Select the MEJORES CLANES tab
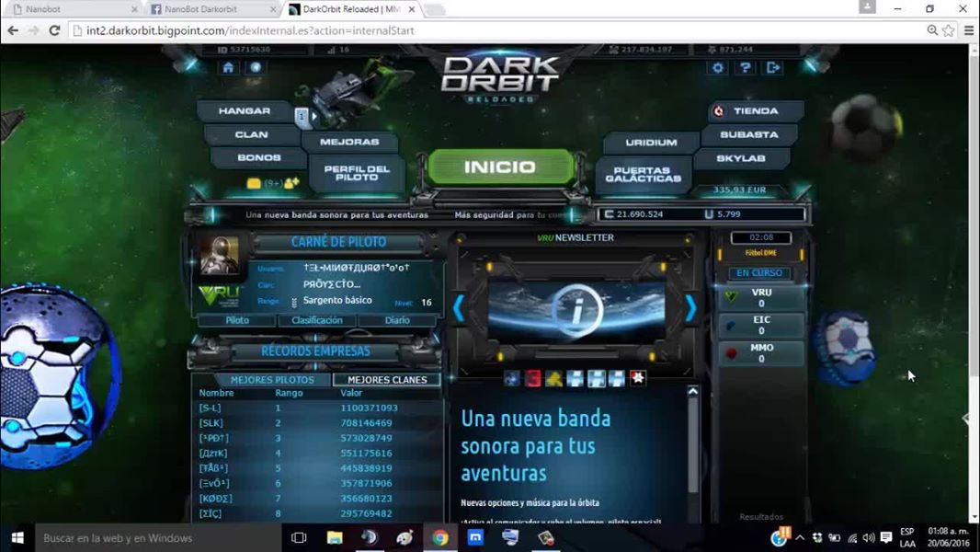This screenshot has height=552, width=980. tap(387, 380)
